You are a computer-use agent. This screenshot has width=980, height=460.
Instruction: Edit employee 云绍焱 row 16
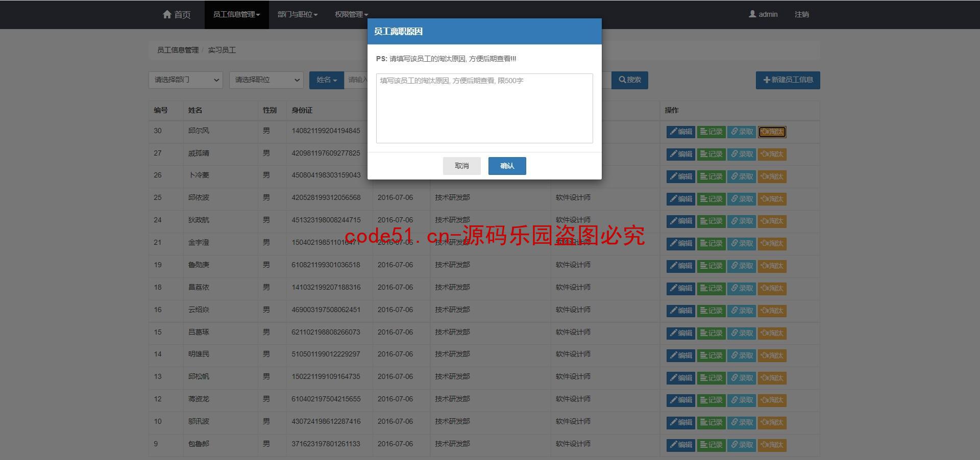coord(680,311)
